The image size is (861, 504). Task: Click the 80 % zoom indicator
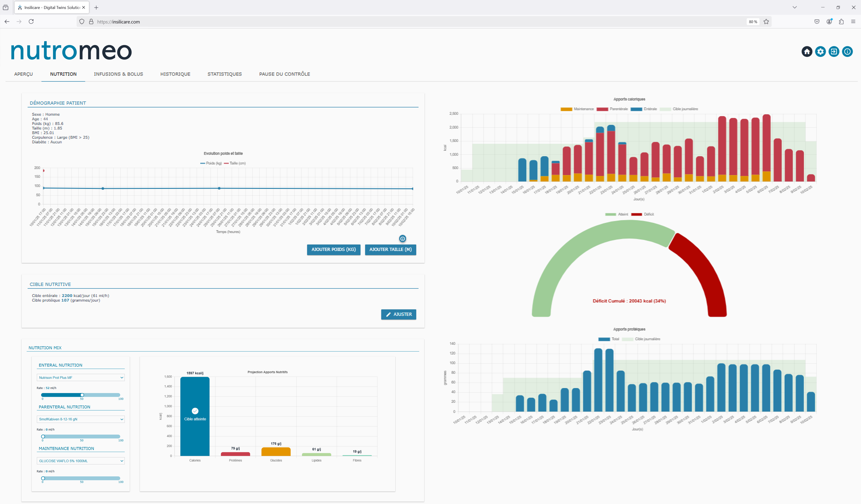pyautogui.click(x=753, y=22)
